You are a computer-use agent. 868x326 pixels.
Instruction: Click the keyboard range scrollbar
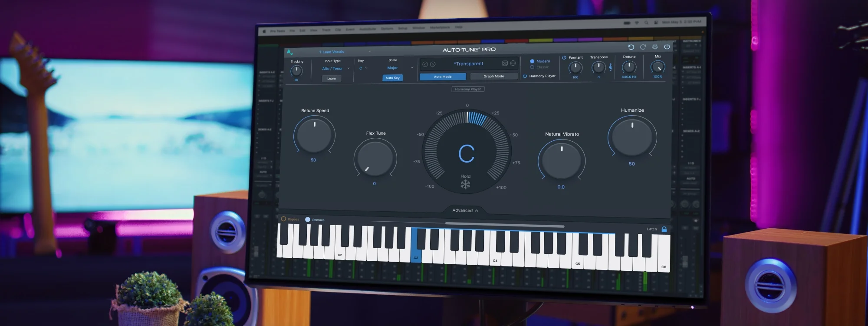pos(504,224)
